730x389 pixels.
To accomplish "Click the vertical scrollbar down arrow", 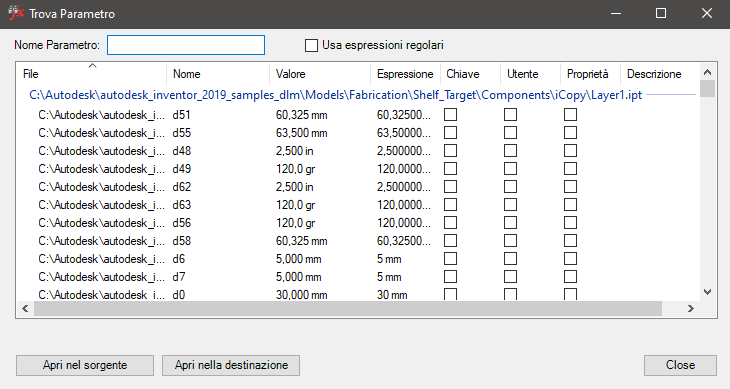I will point(708,292).
